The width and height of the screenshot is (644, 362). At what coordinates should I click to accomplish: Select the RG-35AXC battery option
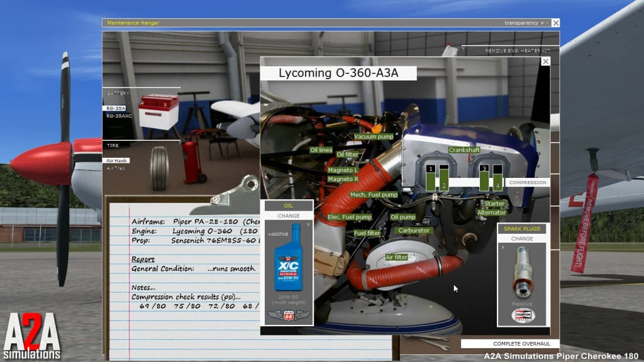click(119, 116)
